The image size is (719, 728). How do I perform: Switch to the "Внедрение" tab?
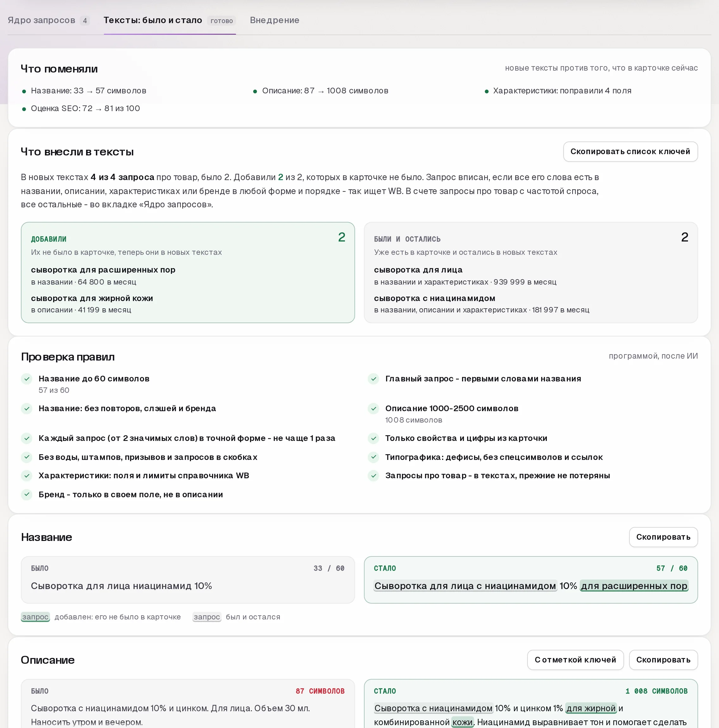274,20
